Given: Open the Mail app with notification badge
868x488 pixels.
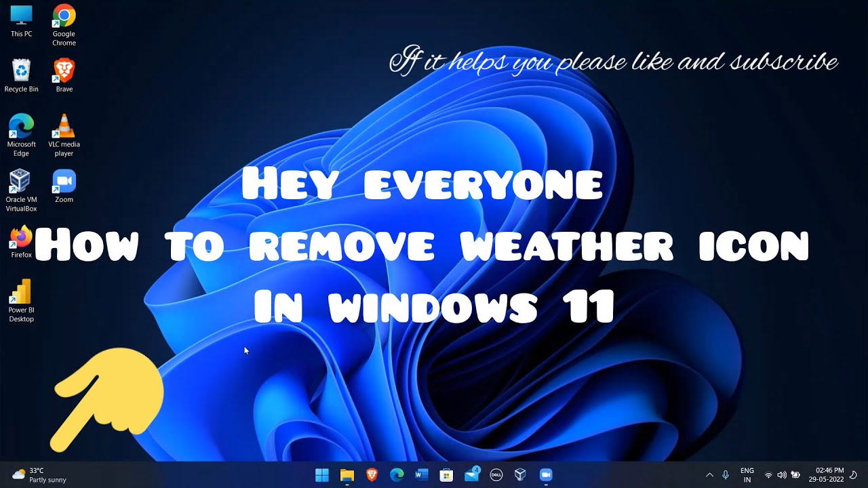Looking at the screenshot, I should tap(471, 475).
